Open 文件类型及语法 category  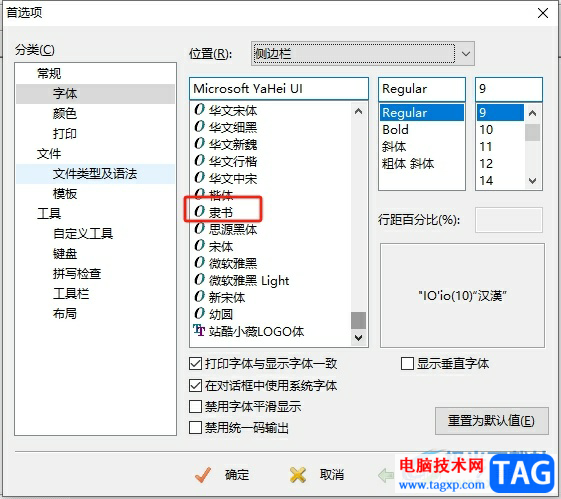tap(95, 173)
